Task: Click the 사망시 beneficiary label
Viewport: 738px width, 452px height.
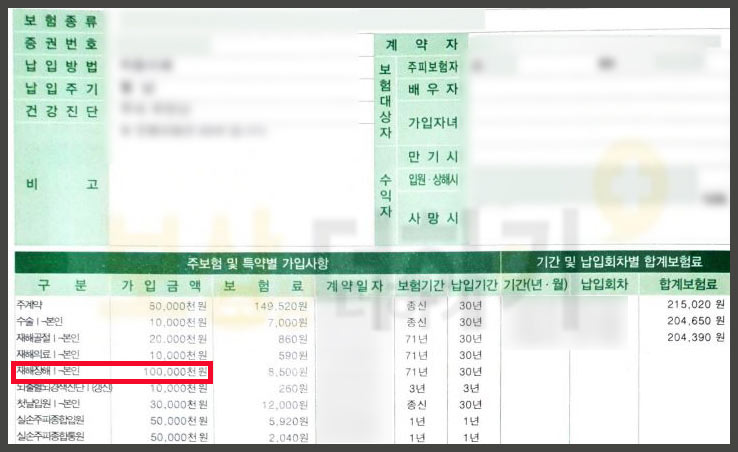Action: click(432, 217)
